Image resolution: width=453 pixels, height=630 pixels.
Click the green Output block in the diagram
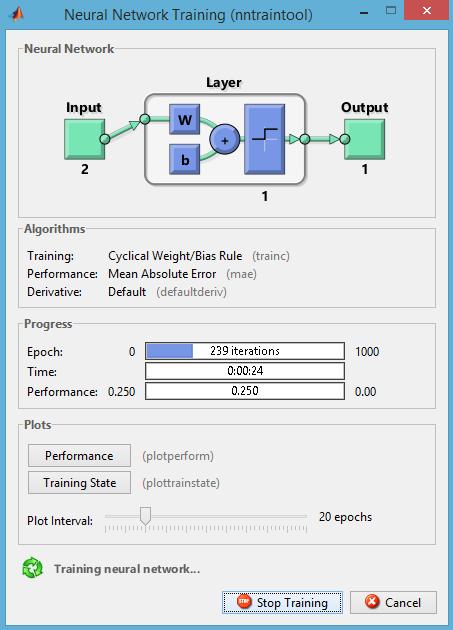click(365, 139)
